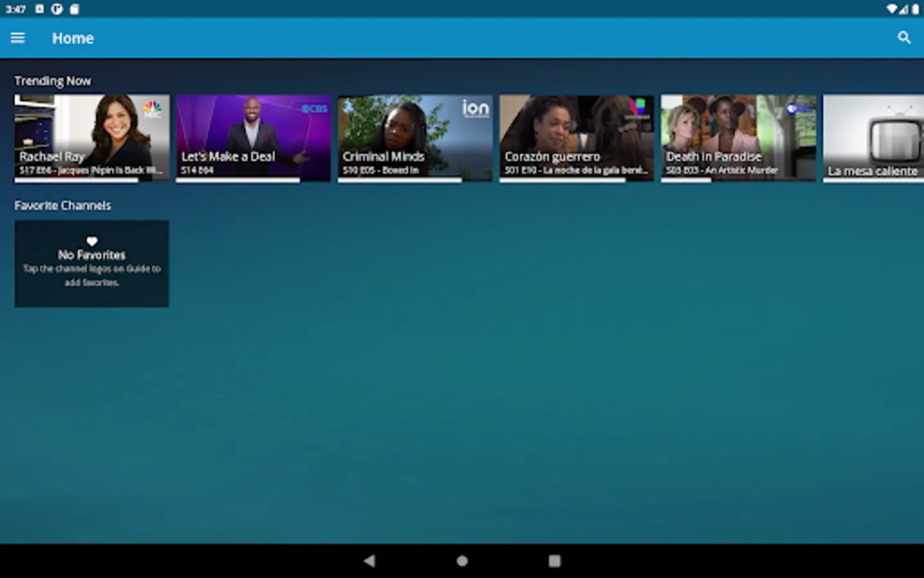Screen dimensions: 924x578
Task: Open the hamburger navigation menu
Action: coord(18,38)
